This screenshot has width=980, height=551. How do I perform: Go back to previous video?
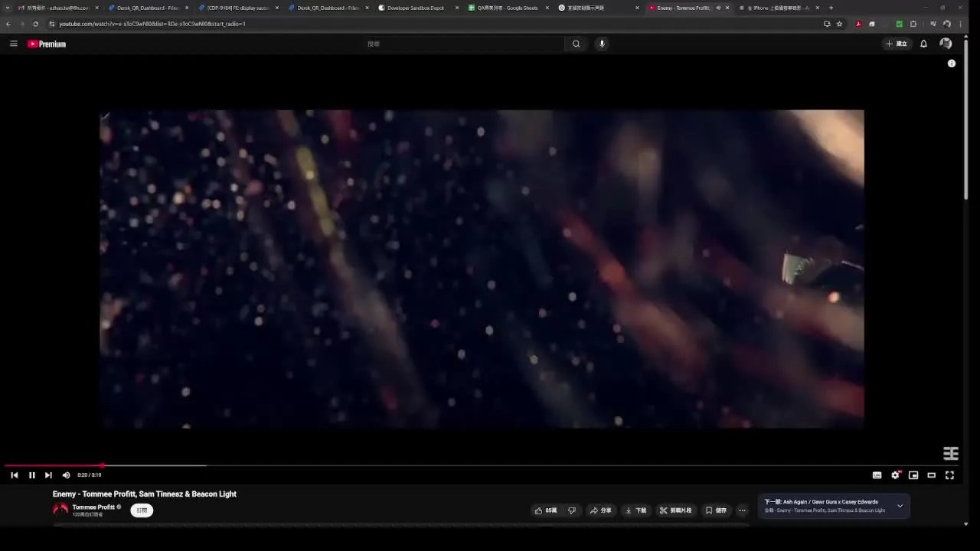click(14, 475)
